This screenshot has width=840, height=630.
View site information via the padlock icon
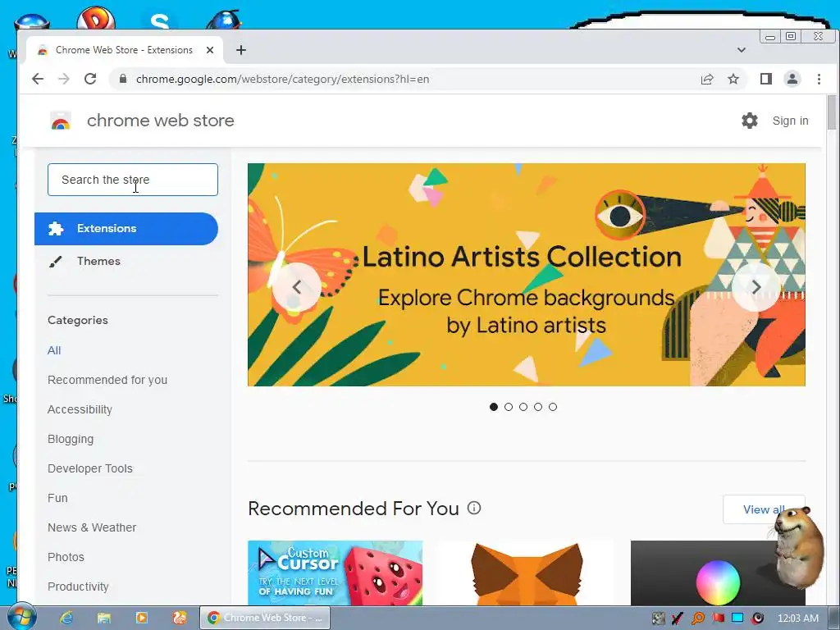coord(123,80)
